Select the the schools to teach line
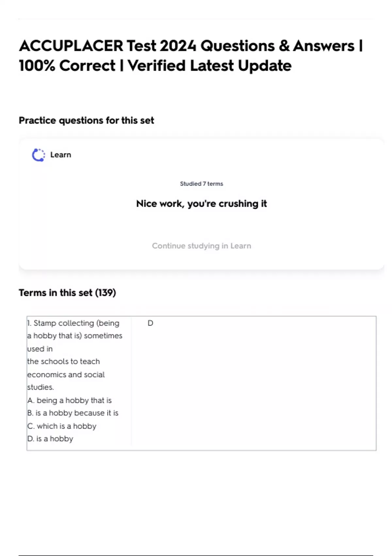Viewport: 392px width, 556px height. [64, 362]
